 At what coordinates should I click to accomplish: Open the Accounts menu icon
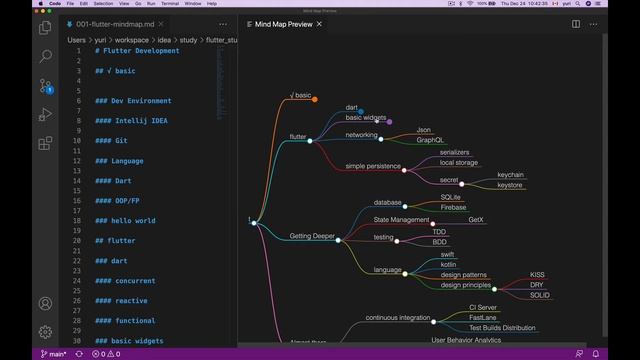point(45,304)
